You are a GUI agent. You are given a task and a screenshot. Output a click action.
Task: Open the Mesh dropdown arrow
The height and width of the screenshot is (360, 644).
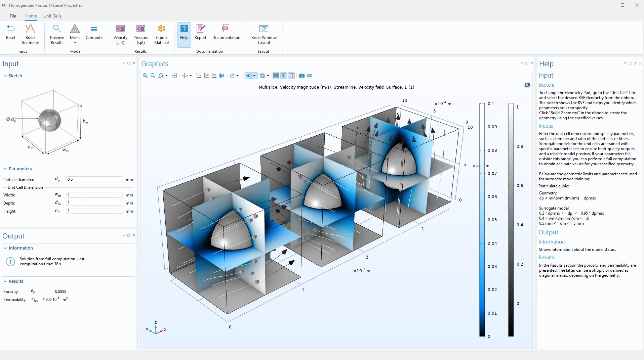75,43
